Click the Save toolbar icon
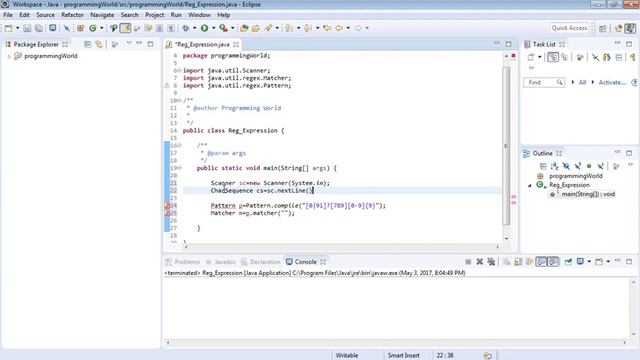 (x=27, y=28)
